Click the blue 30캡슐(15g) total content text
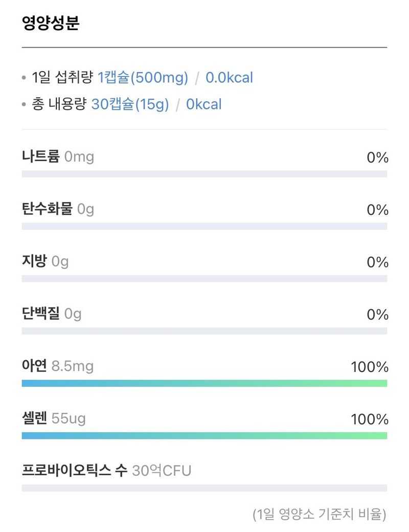The height and width of the screenshot is (532, 409). click(130, 104)
